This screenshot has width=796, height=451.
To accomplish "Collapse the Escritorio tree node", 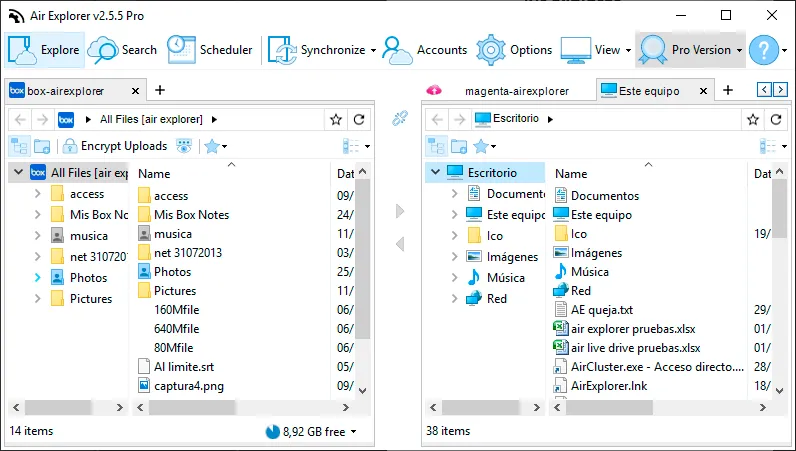I will (435, 172).
